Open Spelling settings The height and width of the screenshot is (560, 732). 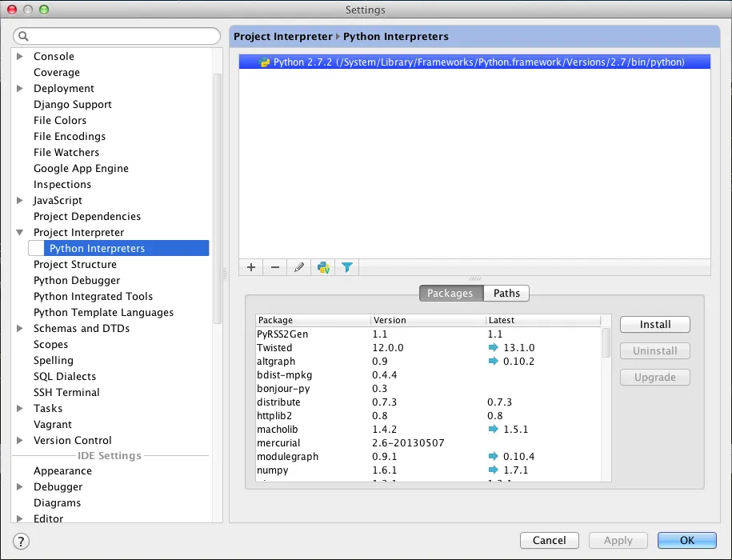54,360
